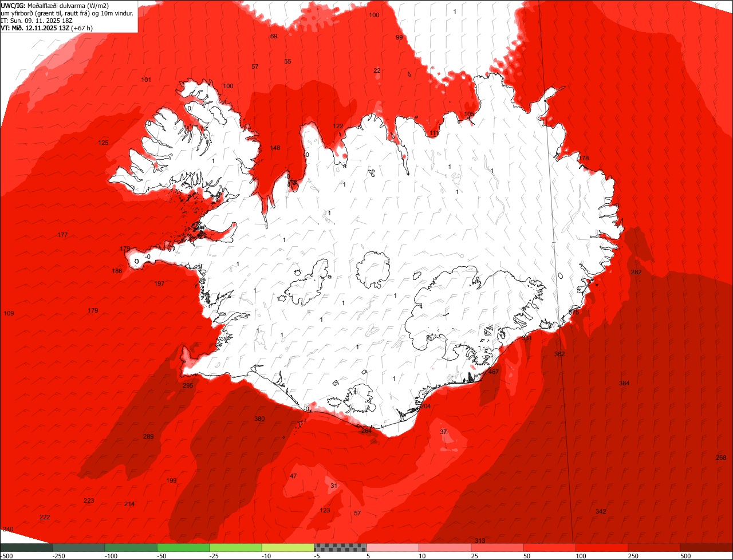
Task: Click the flux value 148 in the northern bay
Action: coord(275,148)
